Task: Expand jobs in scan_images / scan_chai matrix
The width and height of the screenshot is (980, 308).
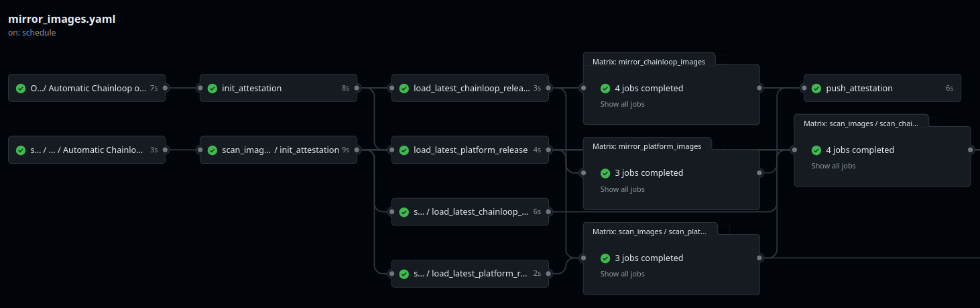Action: pos(833,166)
